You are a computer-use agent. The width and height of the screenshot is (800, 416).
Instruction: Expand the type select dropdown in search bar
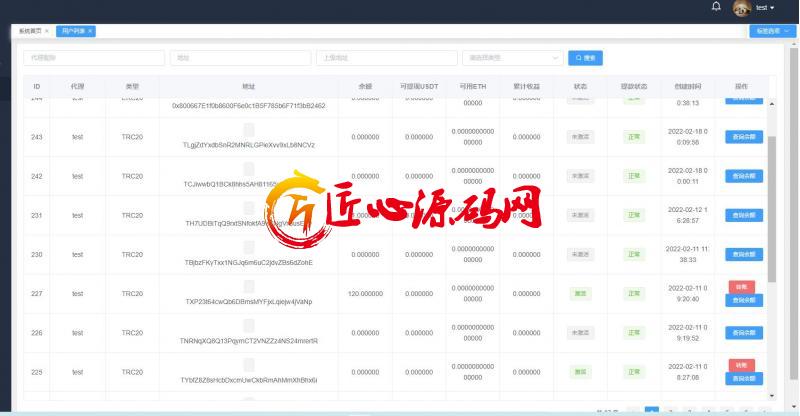tap(512, 58)
